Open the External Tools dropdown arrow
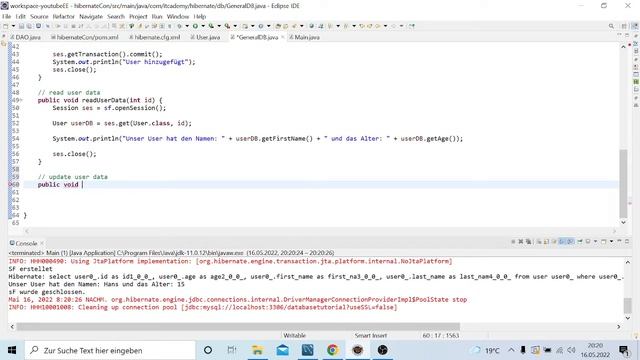Screen dimensions: 640x360 pos(235,26)
